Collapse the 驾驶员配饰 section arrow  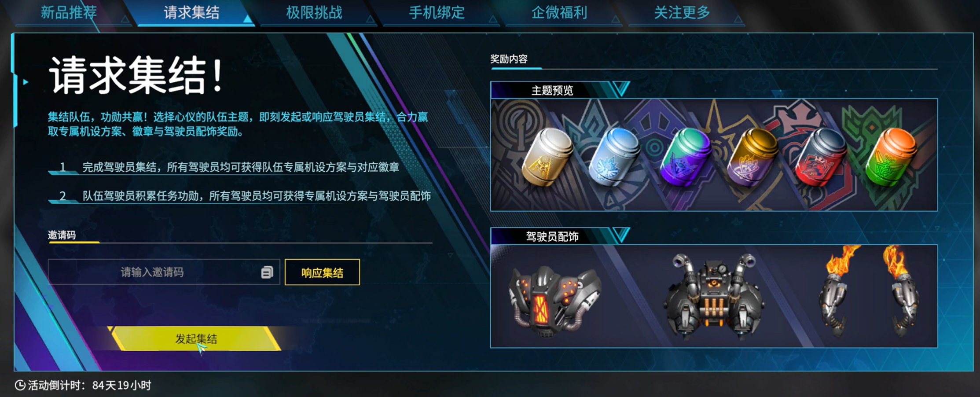[x=620, y=235]
